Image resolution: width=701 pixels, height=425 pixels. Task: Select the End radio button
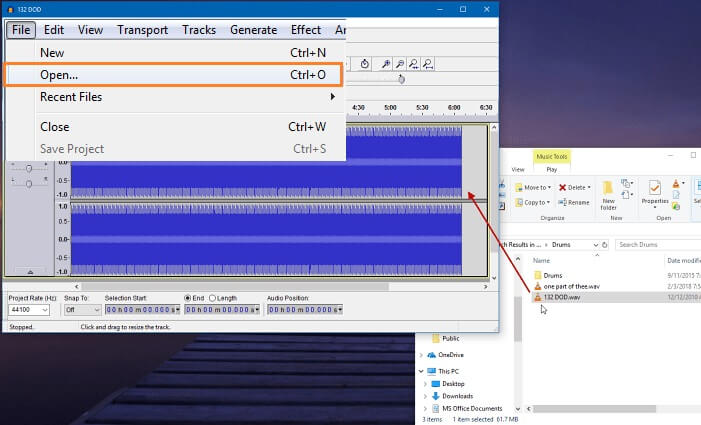[x=188, y=298]
